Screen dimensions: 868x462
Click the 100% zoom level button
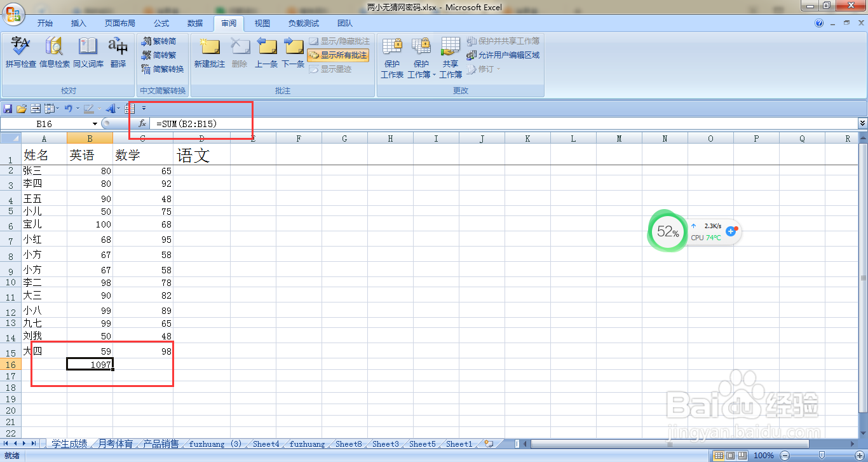tap(764, 456)
